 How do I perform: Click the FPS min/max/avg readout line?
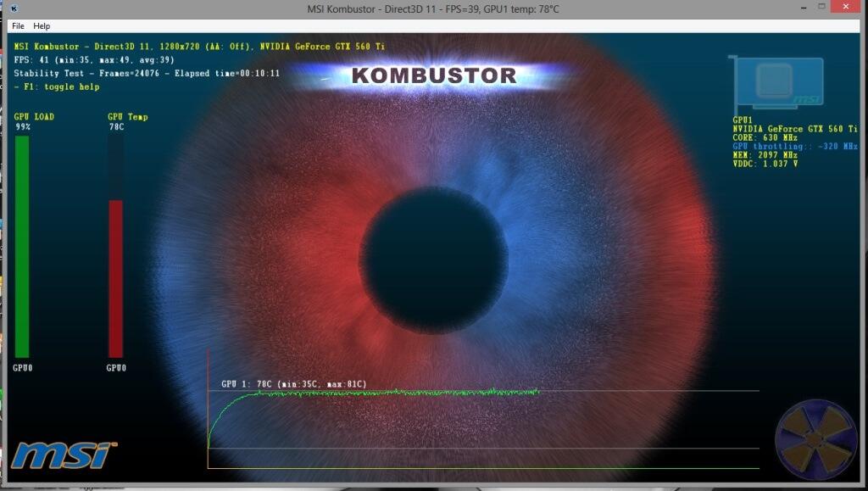(94, 59)
